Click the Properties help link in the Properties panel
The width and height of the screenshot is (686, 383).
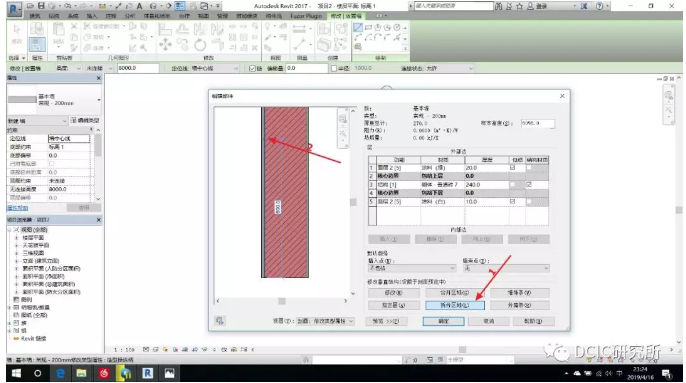coord(18,207)
